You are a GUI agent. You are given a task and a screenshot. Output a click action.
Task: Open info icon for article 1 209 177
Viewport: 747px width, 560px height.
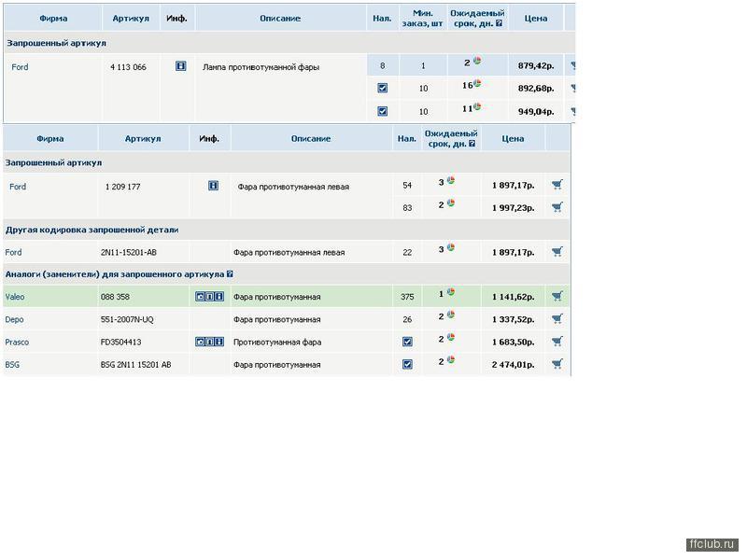[x=214, y=186]
